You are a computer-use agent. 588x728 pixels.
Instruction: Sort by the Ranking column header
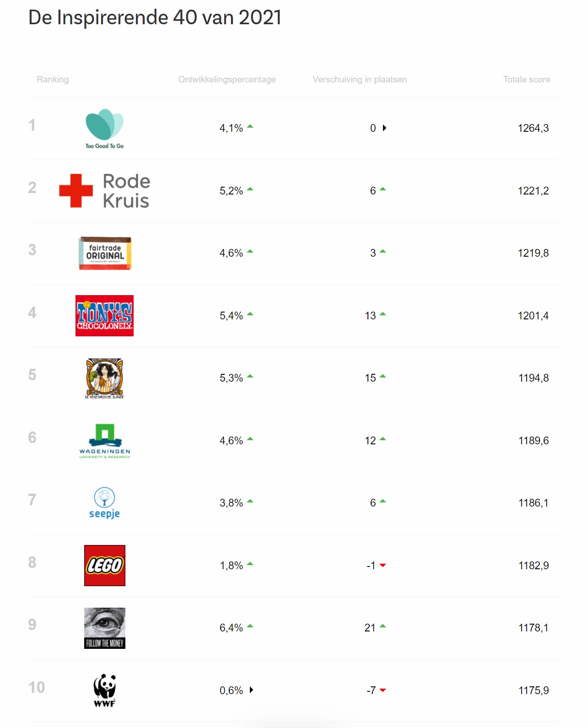click(53, 80)
